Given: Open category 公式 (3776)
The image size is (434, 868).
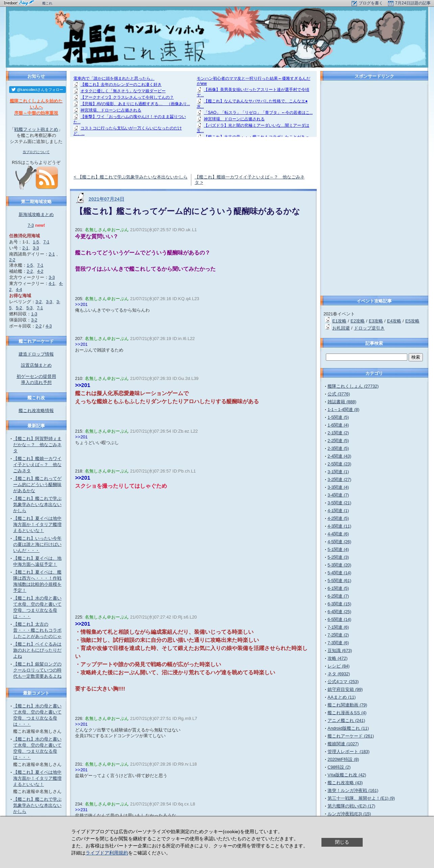Looking at the screenshot, I should point(339,394).
